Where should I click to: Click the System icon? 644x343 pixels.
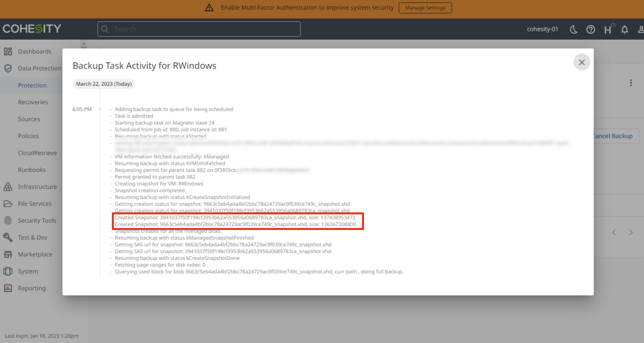[8, 271]
